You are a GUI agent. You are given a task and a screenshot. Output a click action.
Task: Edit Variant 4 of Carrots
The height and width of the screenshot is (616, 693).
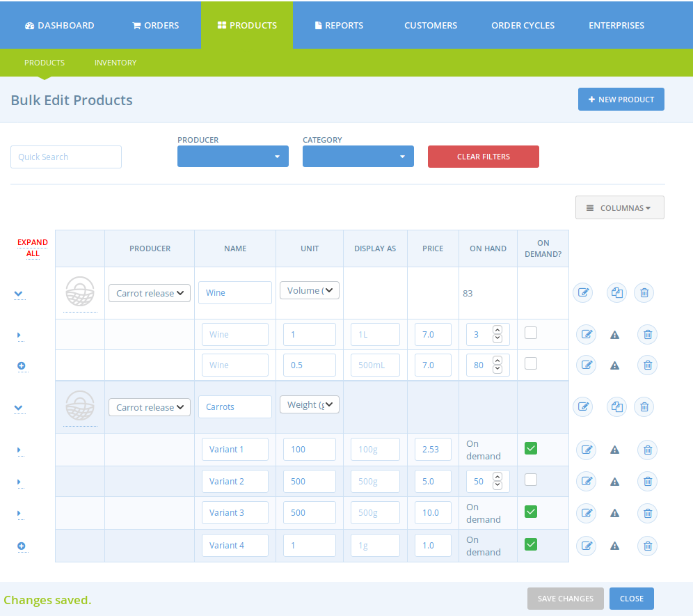tap(587, 546)
